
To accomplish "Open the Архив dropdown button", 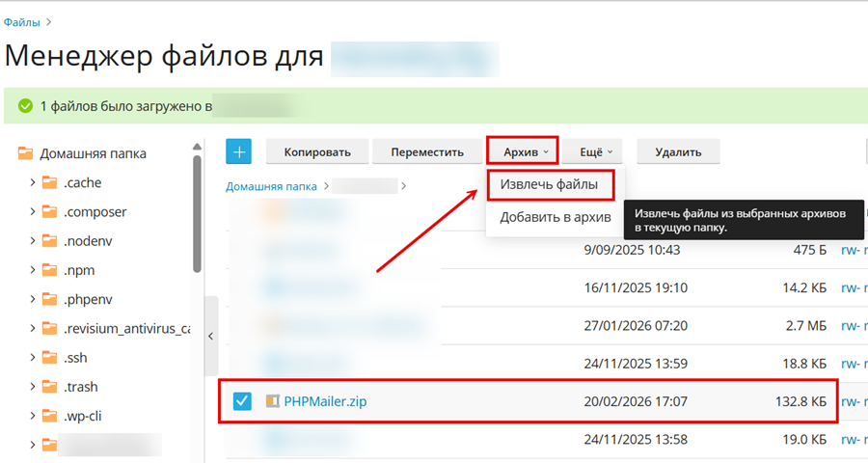I will [522, 151].
